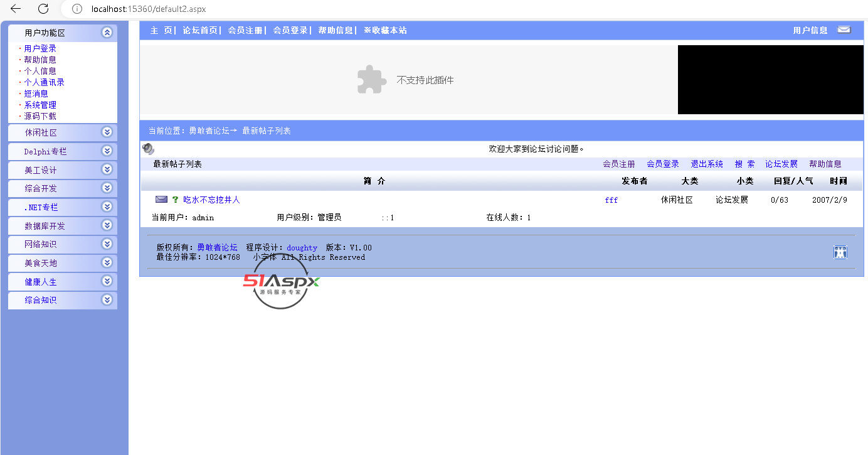The image size is (868, 455).
Task: Expand the 美食天地 section
Action: click(x=107, y=263)
